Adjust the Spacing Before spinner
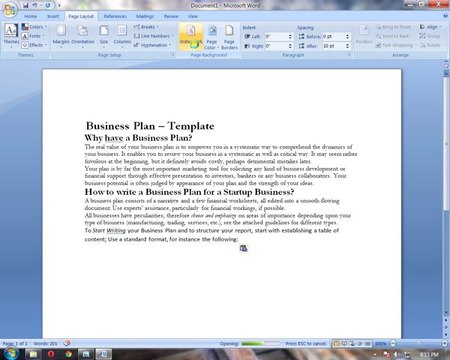Screen dimensions: 450x360 click(348, 36)
